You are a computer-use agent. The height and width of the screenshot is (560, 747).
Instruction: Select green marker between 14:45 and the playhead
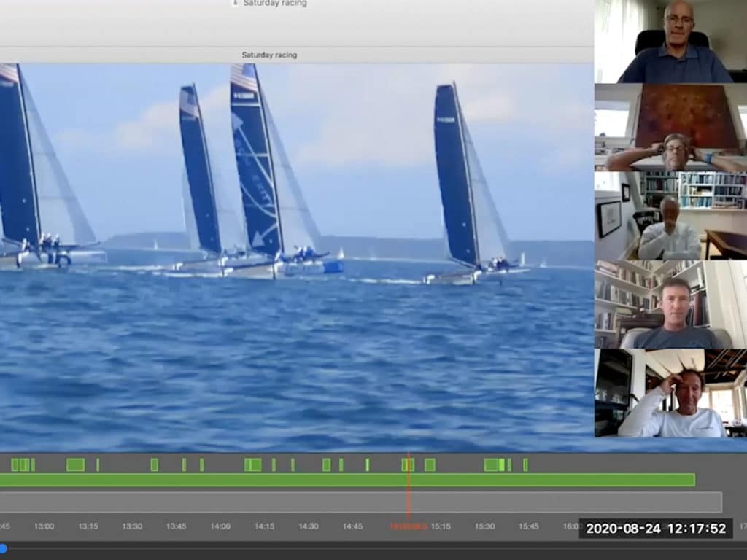tap(367, 464)
